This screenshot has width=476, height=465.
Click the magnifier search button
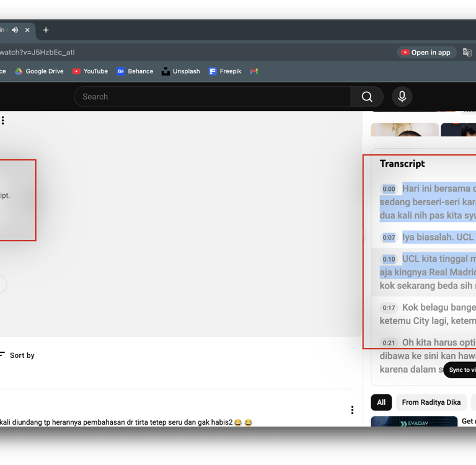367,97
